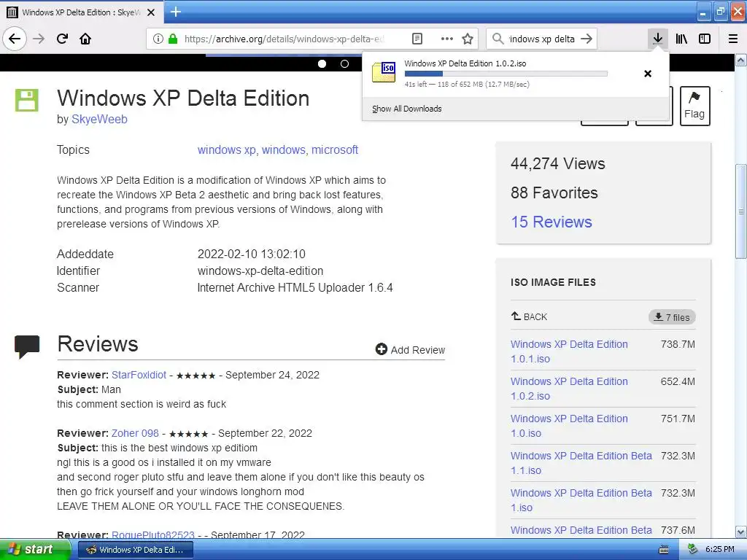Click the page vertical scrollbar thumb
Image resolution: width=747 pixels, height=560 pixels.
tap(740, 212)
